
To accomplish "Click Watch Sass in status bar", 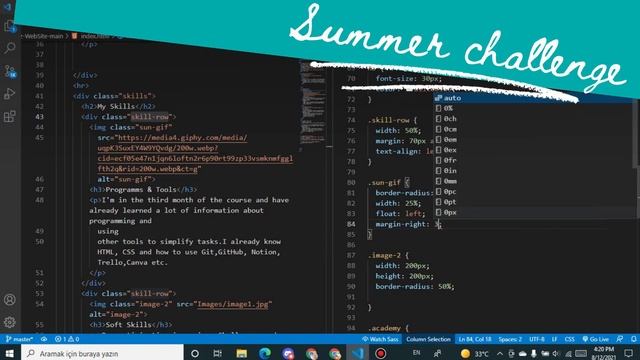I will point(380,339).
